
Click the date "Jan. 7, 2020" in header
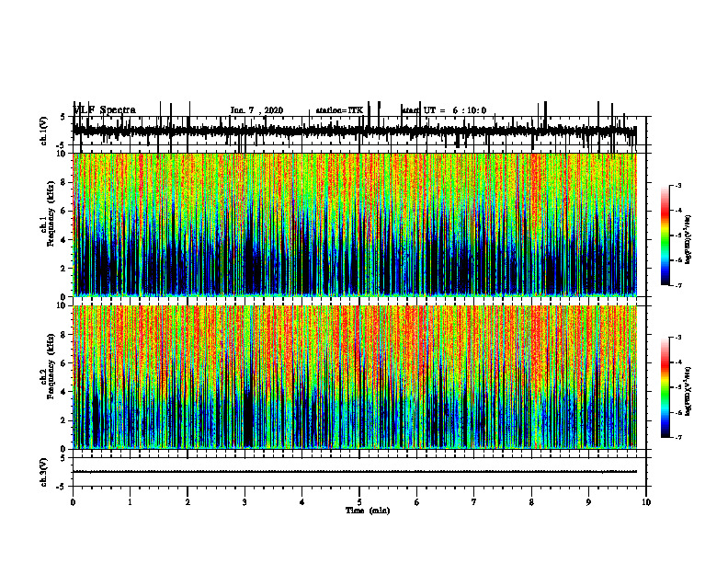pos(256,110)
